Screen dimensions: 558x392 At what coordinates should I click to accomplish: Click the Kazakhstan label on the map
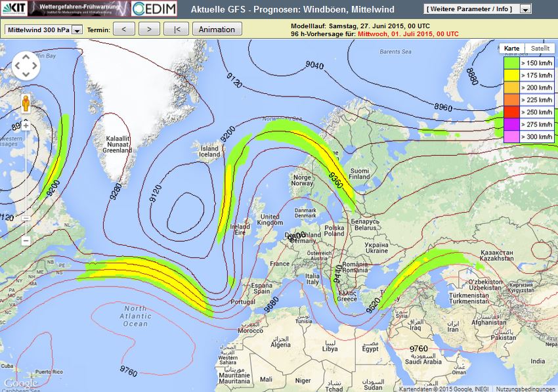(x=497, y=255)
